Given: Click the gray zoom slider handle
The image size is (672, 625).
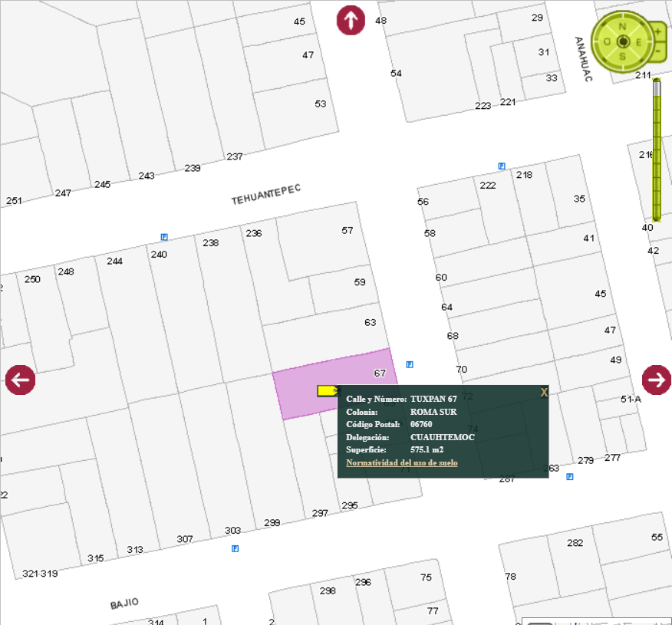Looking at the screenshot, I should [x=657, y=88].
